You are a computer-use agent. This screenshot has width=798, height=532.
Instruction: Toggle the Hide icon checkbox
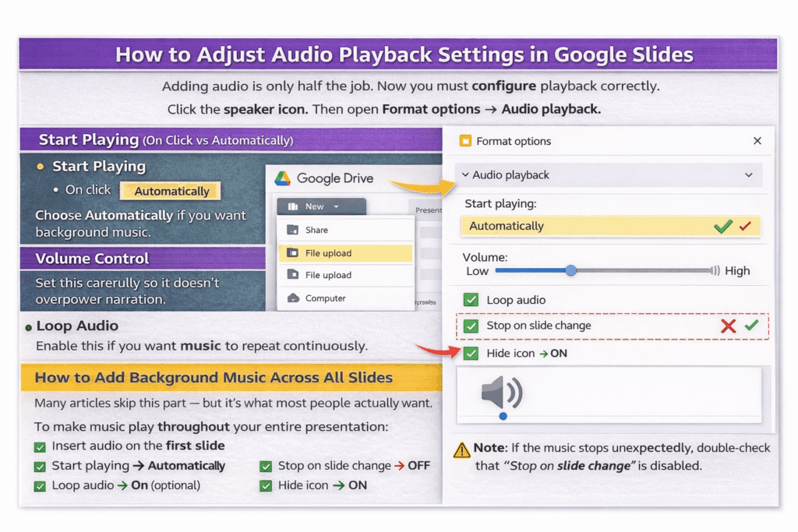tap(470, 354)
